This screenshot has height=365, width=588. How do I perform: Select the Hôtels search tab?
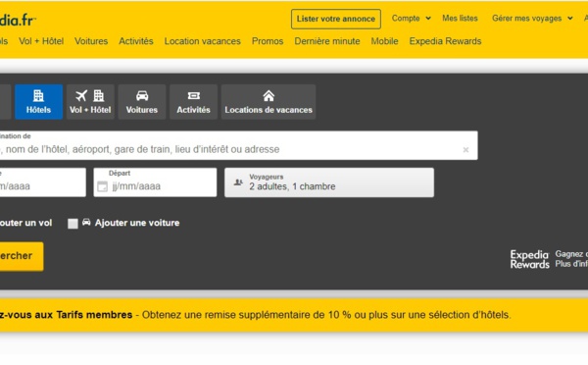click(x=38, y=102)
